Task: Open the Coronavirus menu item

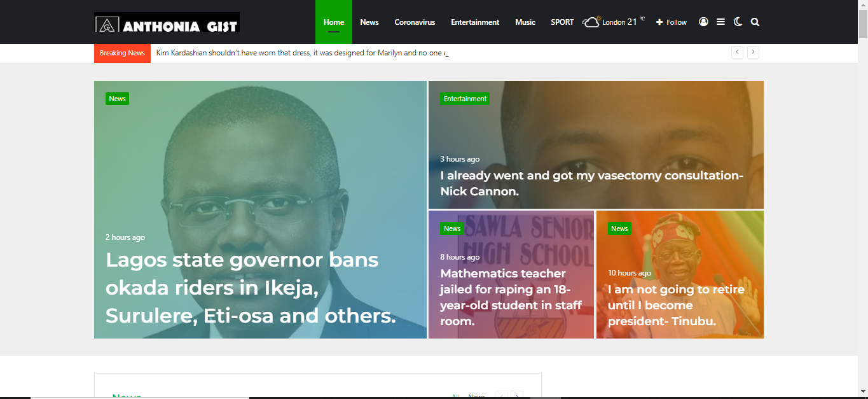Action: [x=415, y=22]
